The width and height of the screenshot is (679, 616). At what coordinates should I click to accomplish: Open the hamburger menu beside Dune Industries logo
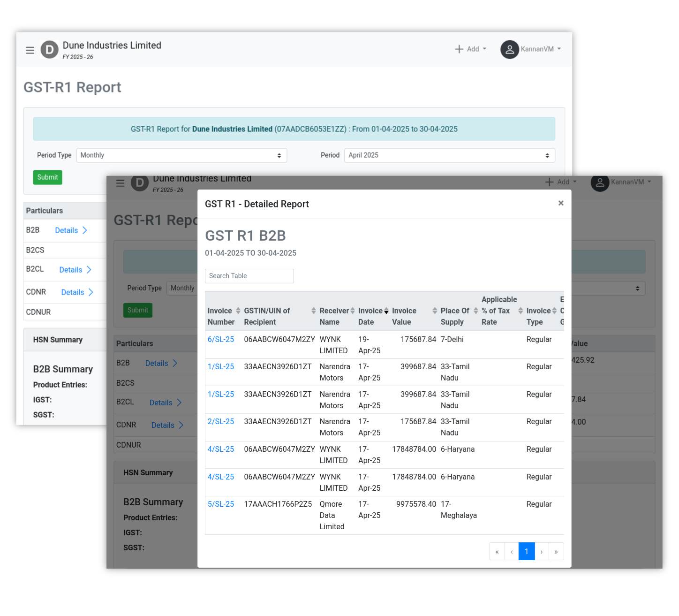30,50
